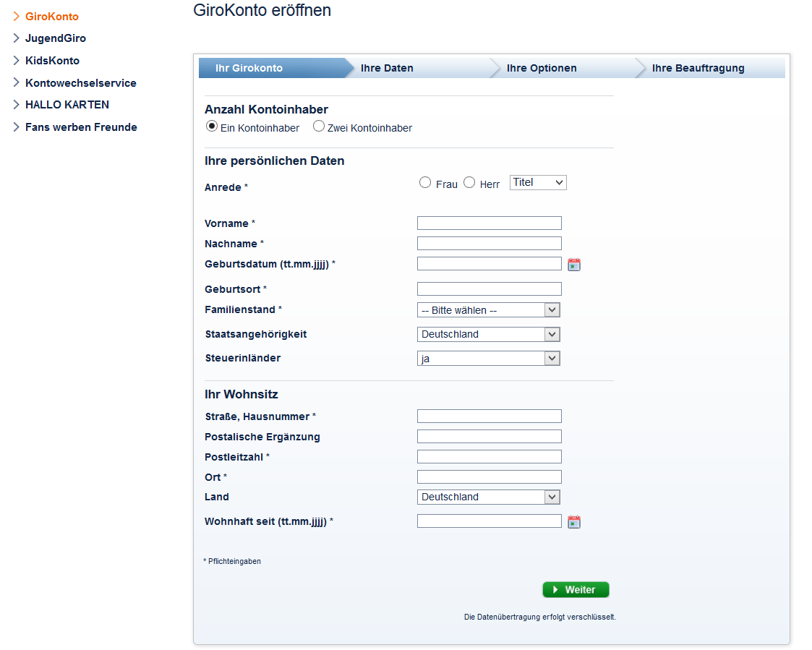Open the Familienstand dropdown
Image resolution: width=812 pixels, height=650 pixels.
[x=488, y=309]
